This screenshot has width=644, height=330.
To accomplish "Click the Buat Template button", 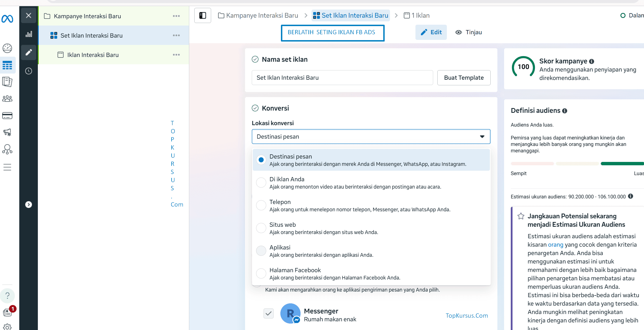I will (x=464, y=78).
